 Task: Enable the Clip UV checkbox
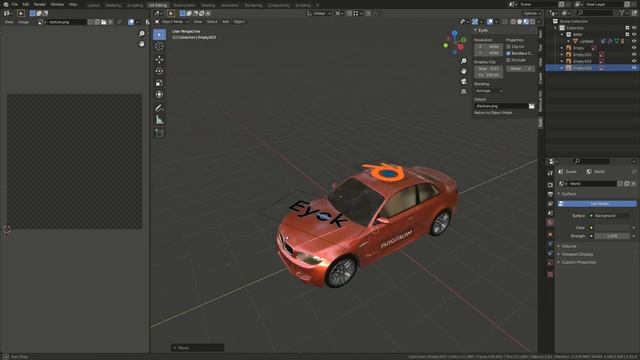pyautogui.click(x=509, y=47)
